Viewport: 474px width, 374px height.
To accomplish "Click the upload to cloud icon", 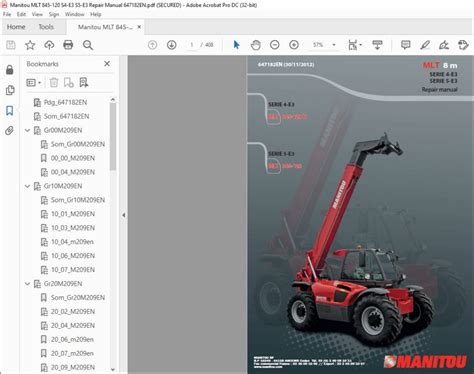I will (49, 45).
